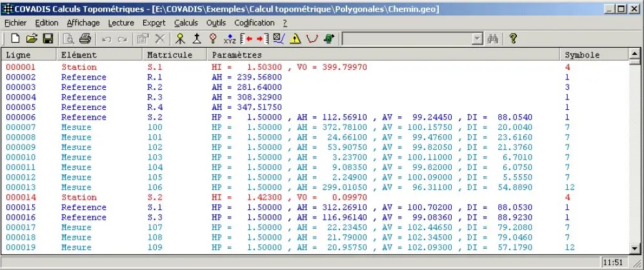Click the 11:51 clock in status bar

(x=613, y=262)
